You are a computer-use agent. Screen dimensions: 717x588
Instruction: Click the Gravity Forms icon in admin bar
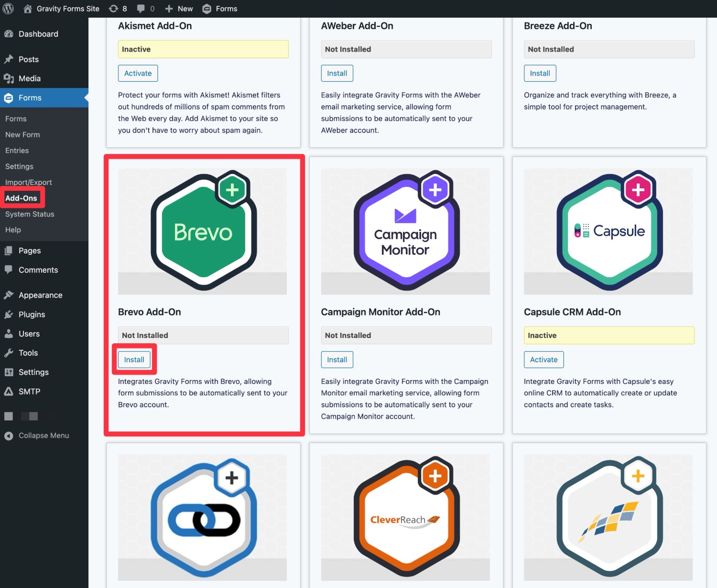point(206,9)
